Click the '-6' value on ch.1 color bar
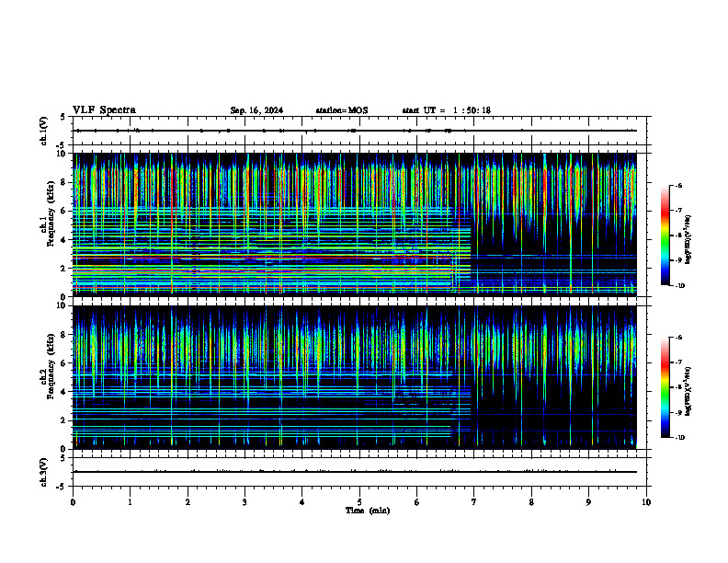This screenshot has width=728, height=563. (677, 185)
